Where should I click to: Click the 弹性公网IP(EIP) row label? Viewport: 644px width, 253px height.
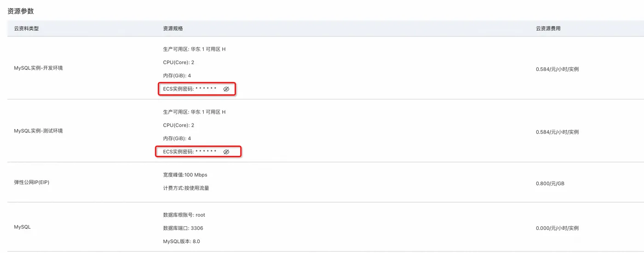pyautogui.click(x=31, y=182)
